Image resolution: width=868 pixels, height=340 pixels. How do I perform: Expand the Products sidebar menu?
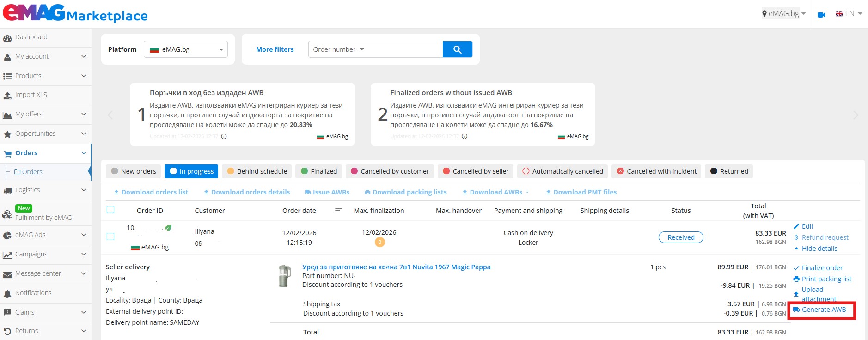point(45,76)
